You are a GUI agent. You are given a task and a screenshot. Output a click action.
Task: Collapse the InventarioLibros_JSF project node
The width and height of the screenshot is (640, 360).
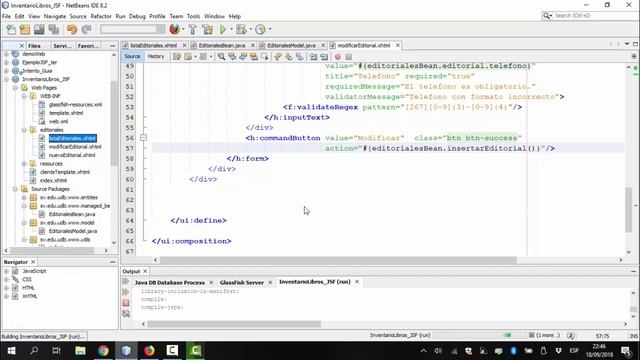6,79
